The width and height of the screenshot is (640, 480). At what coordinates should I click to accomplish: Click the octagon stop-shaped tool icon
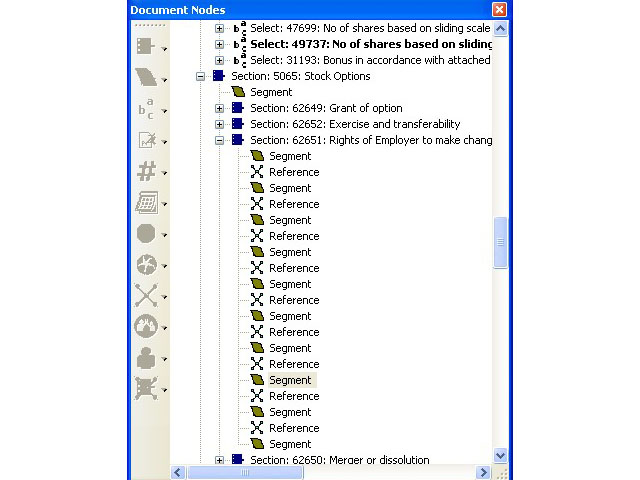pyautogui.click(x=146, y=233)
